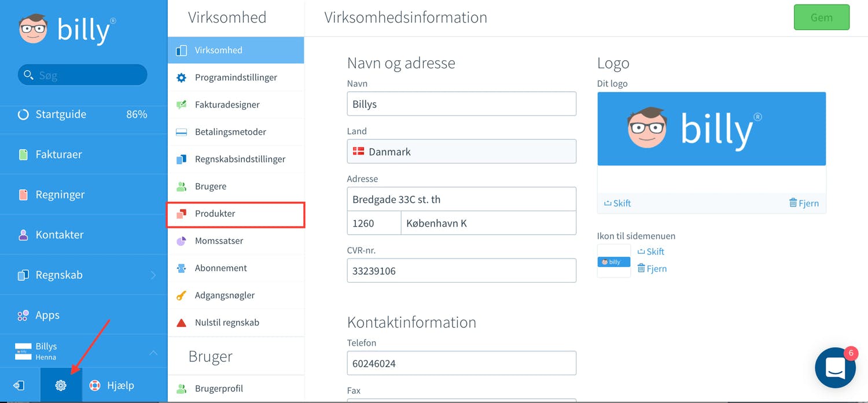868x403 pixels.
Task: Go to Fakturadesigner
Action: (x=236, y=105)
